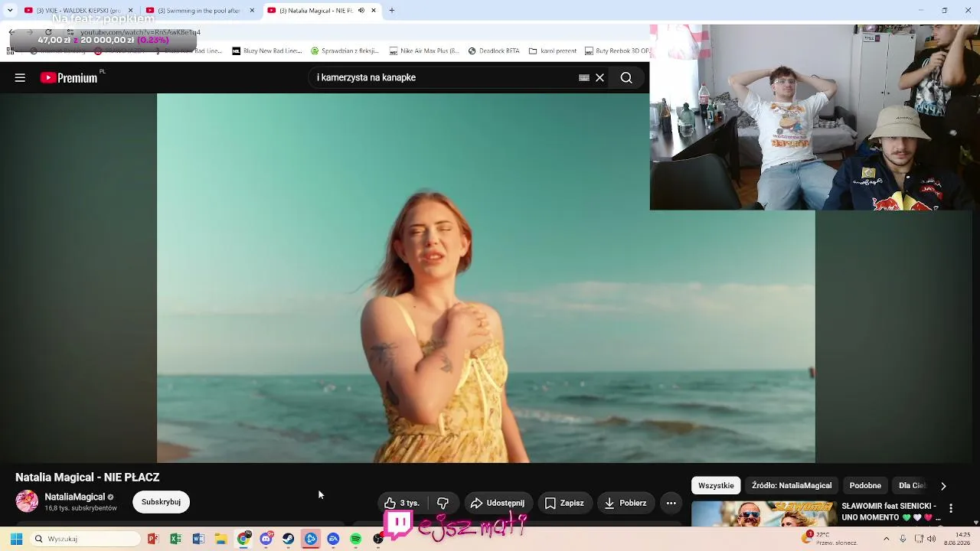Open Deadlock BETA bookmark
The image size is (980, 551).
pyautogui.click(x=494, y=51)
